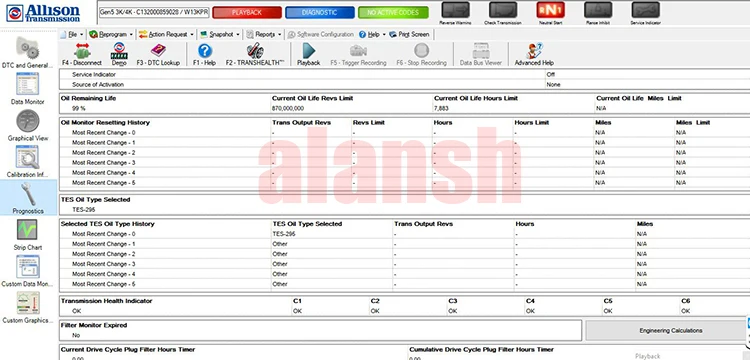Select Oil Remaining Life value 99 %
This screenshot has height=360, width=750.
pos(79,109)
